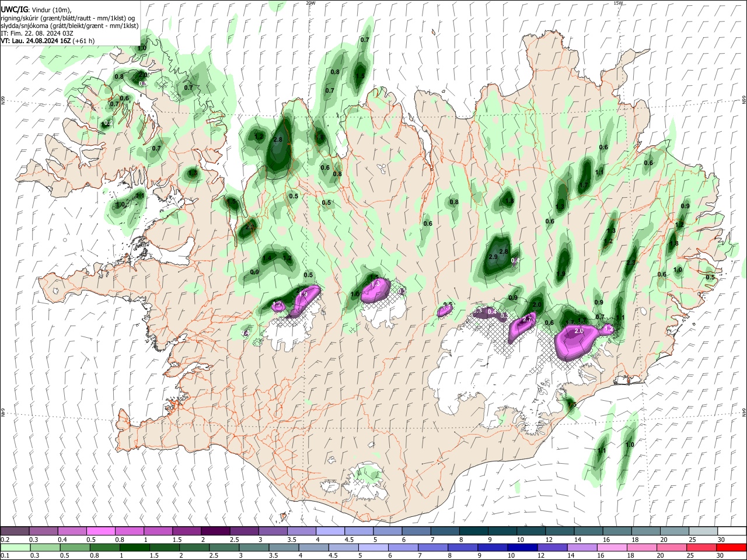Click the palest green swatch starting the rain scale
747x560 pixels.
click(15, 548)
